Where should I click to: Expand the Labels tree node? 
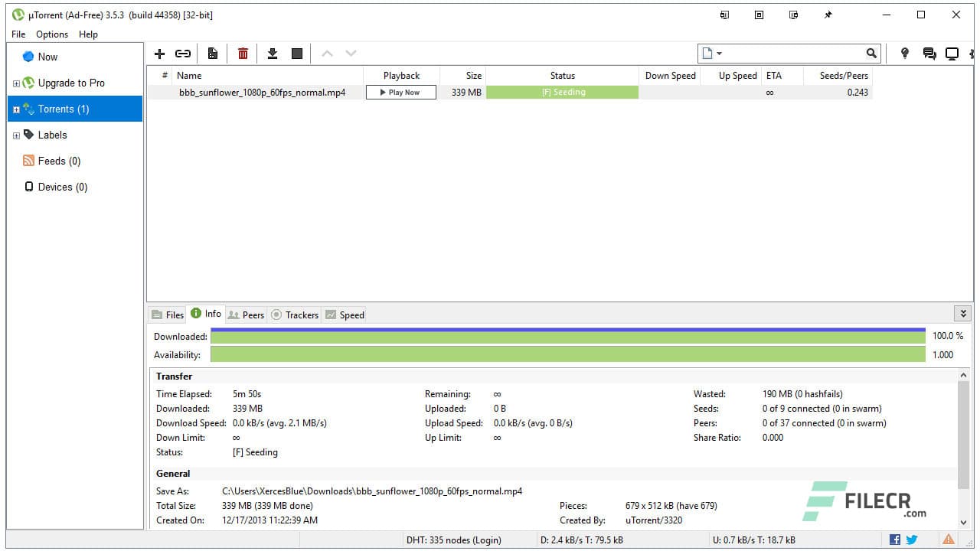click(x=17, y=135)
